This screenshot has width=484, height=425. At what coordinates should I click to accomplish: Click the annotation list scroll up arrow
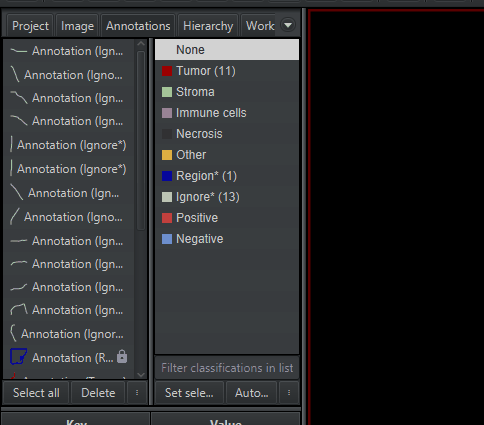point(141,44)
